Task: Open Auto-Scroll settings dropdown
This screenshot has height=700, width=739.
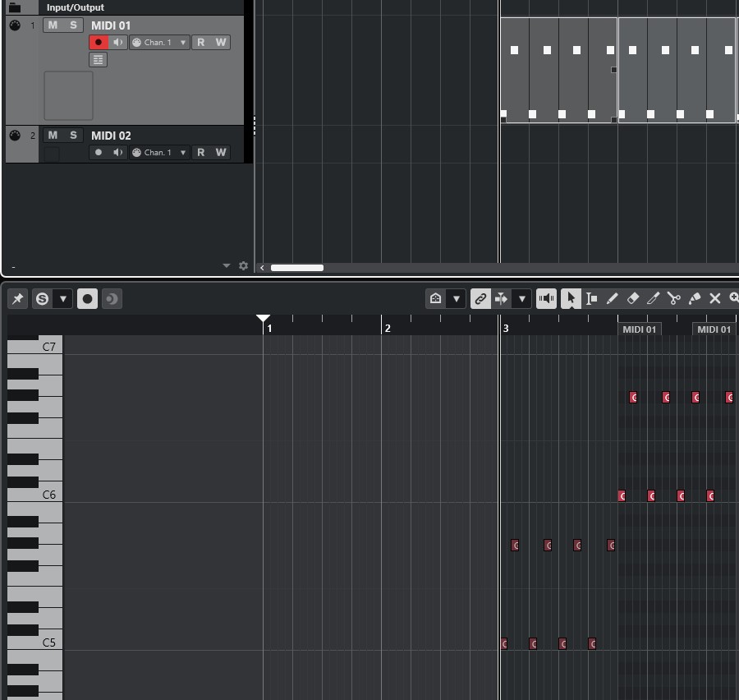Action: click(x=521, y=298)
